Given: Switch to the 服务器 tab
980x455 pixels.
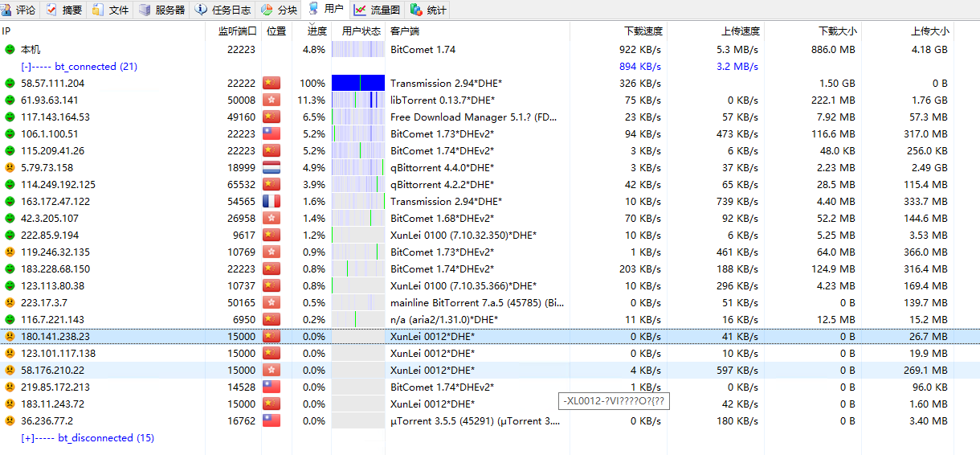Looking at the screenshot, I should [161, 10].
